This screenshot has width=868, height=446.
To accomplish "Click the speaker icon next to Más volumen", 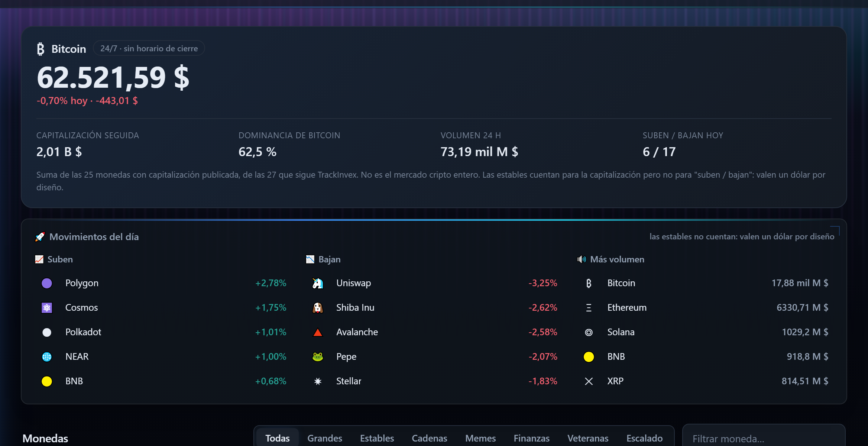I will coord(581,259).
